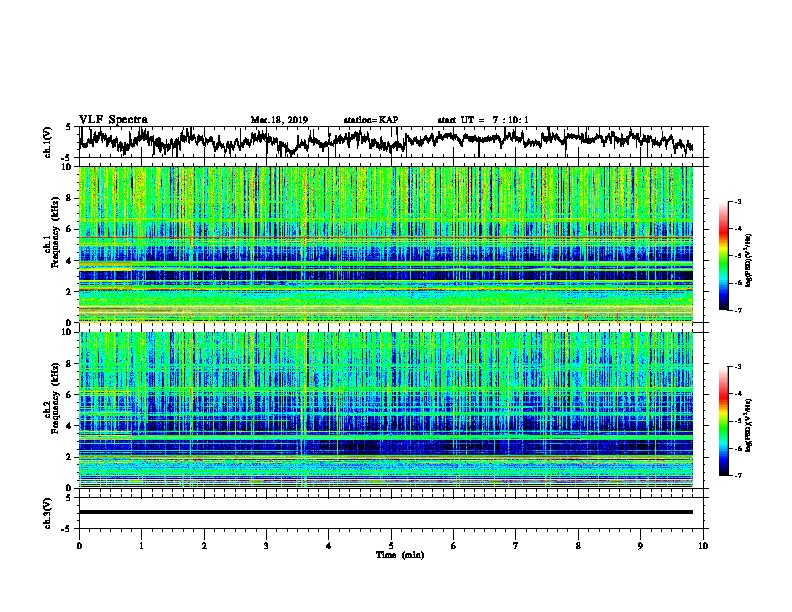Click time axis tick label "10" at right end

tap(703, 546)
